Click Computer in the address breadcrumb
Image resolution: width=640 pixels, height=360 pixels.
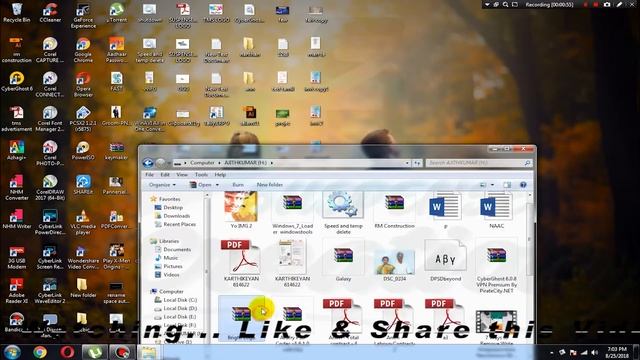pyautogui.click(x=202, y=163)
